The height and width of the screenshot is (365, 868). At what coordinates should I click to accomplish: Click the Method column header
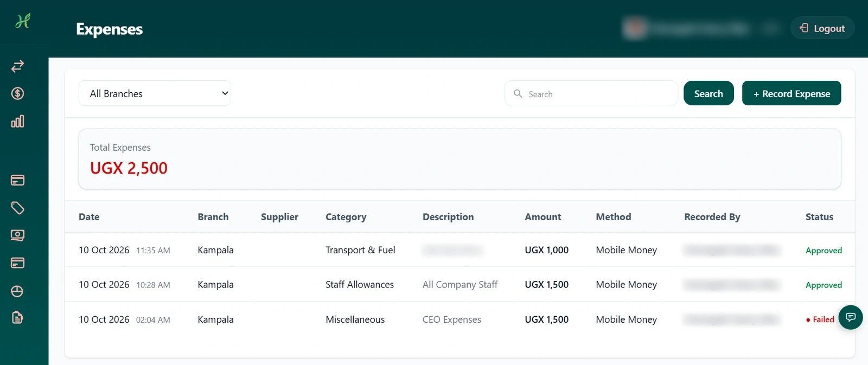(614, 217)
